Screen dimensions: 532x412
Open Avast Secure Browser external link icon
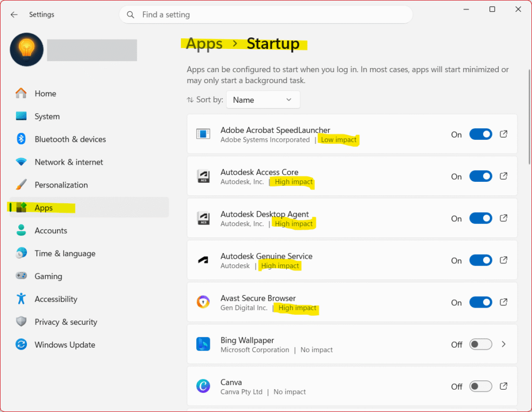tap(503, 302)
